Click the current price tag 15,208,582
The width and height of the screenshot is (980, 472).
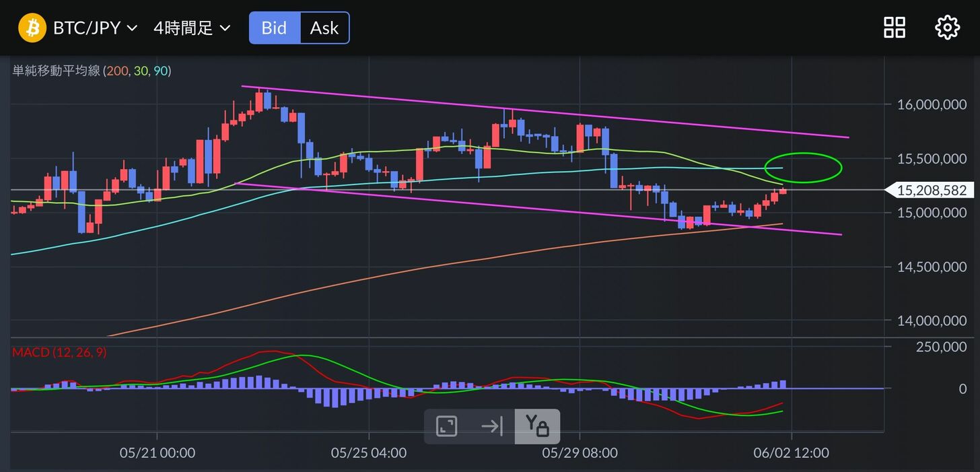tap(931, 191)
